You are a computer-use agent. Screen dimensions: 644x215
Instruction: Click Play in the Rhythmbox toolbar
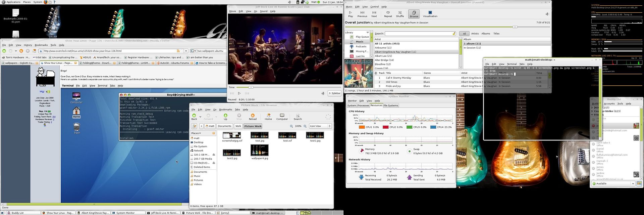pos(351,14)
